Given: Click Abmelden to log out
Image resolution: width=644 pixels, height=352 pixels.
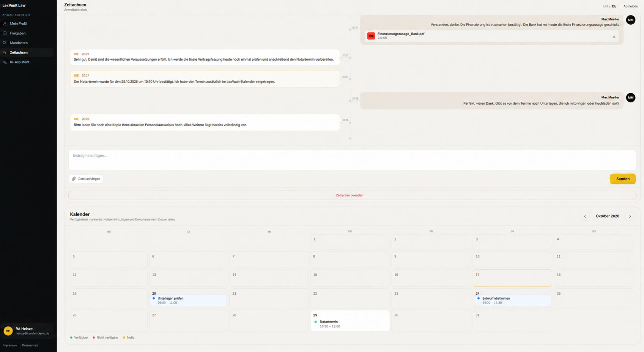Looking at the screenshot, I should point(630,6).
